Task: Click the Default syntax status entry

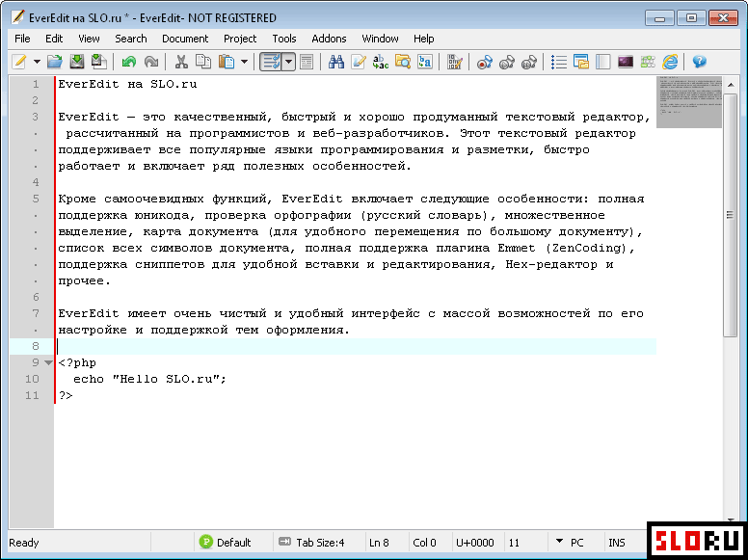Action: pos(226,543)
